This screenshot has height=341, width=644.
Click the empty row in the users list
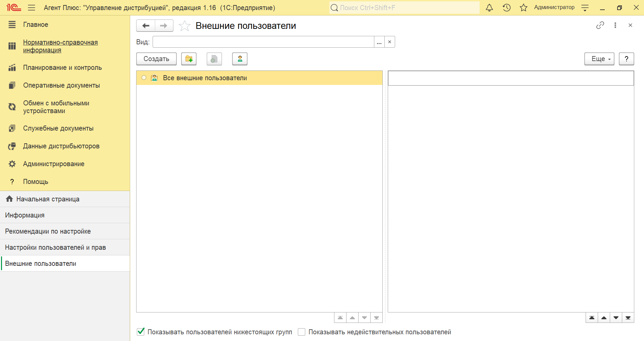point(511,78)
